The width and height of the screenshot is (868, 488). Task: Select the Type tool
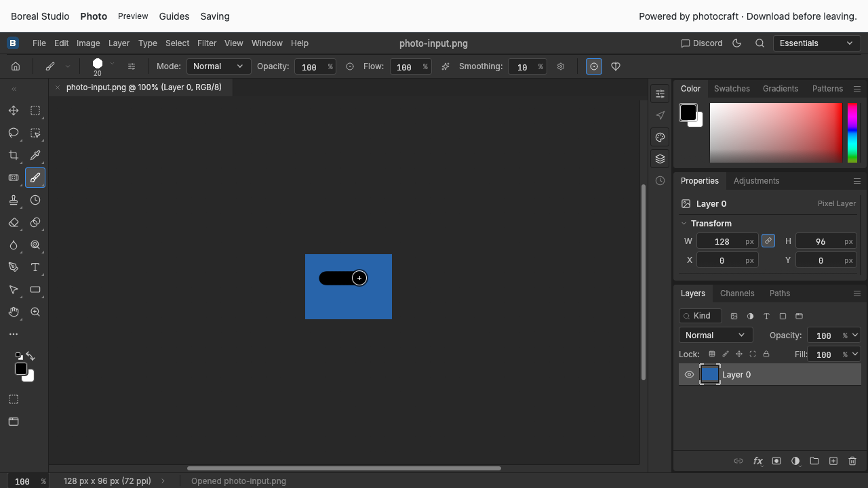(x=35, y=267)
